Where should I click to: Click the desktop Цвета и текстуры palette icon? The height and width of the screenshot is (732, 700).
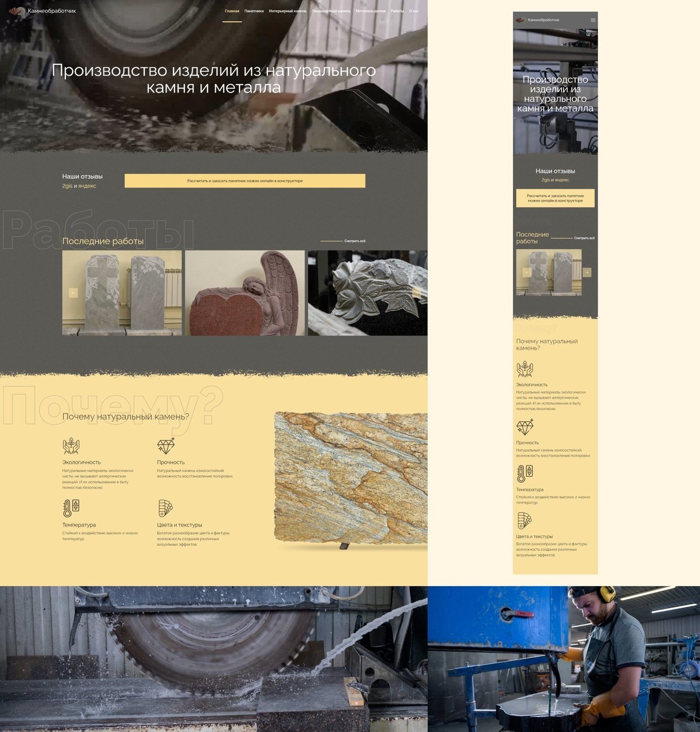pos(165,508)
